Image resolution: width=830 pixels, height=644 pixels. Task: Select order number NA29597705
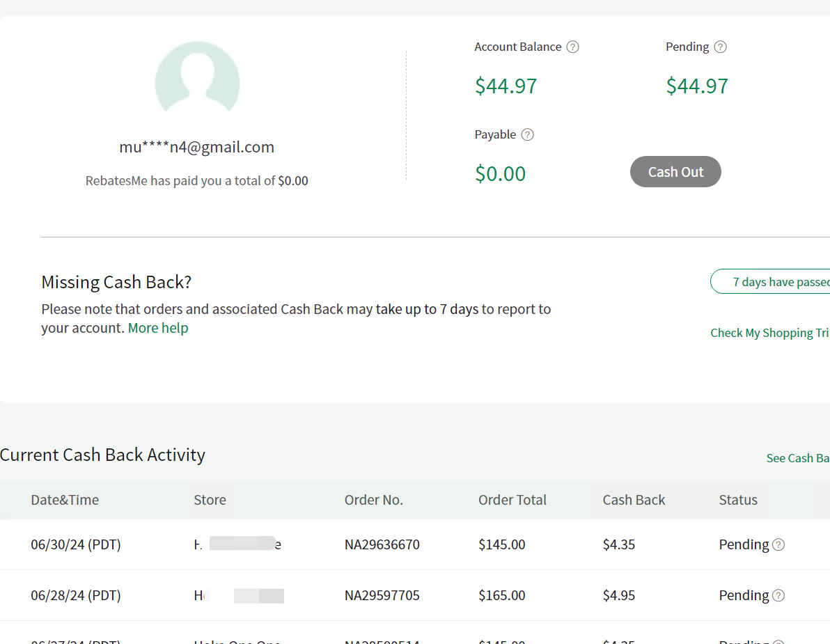point(382,595)
